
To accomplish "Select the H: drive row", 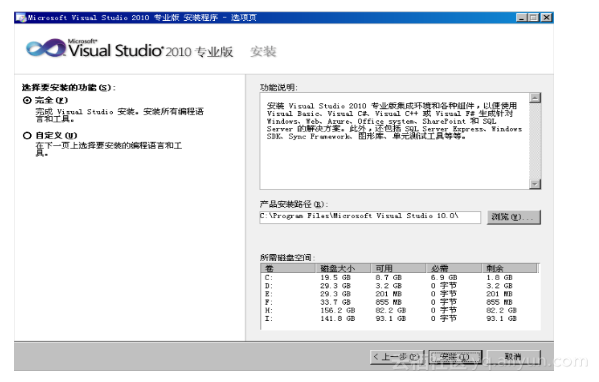I will (399, 311).
